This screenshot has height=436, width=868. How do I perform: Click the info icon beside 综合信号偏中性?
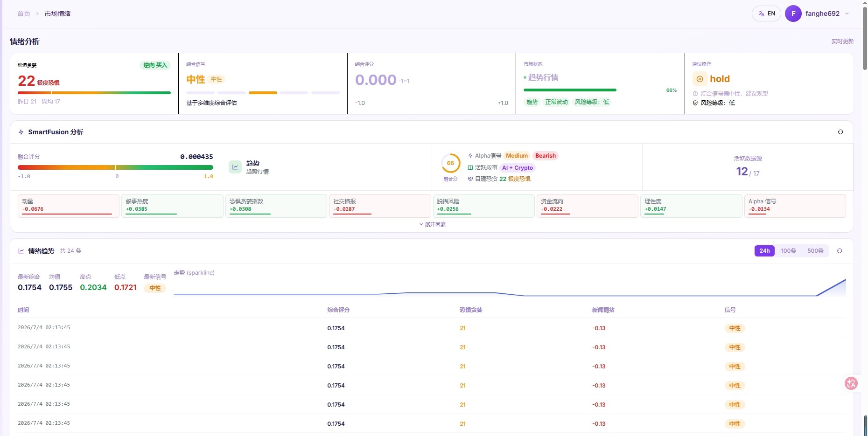click(695, 94)
